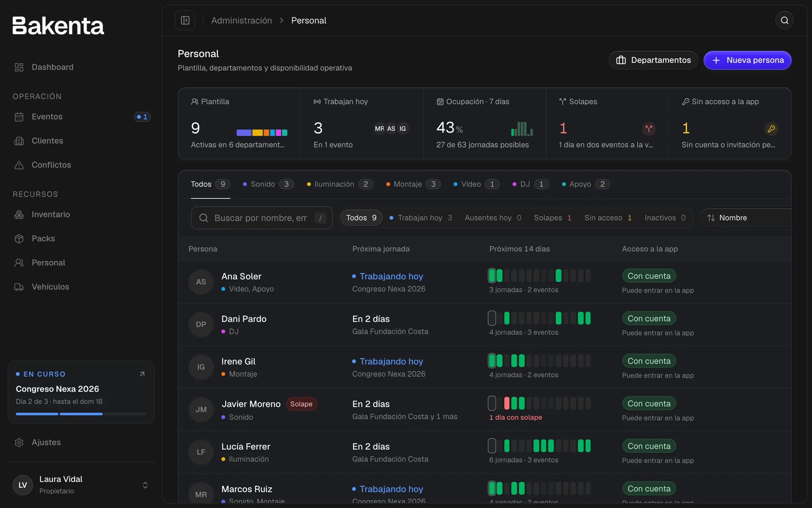Switch to the Montaje tab
Viewport: 812px width, 508px height.
click(x=413, y=184)
